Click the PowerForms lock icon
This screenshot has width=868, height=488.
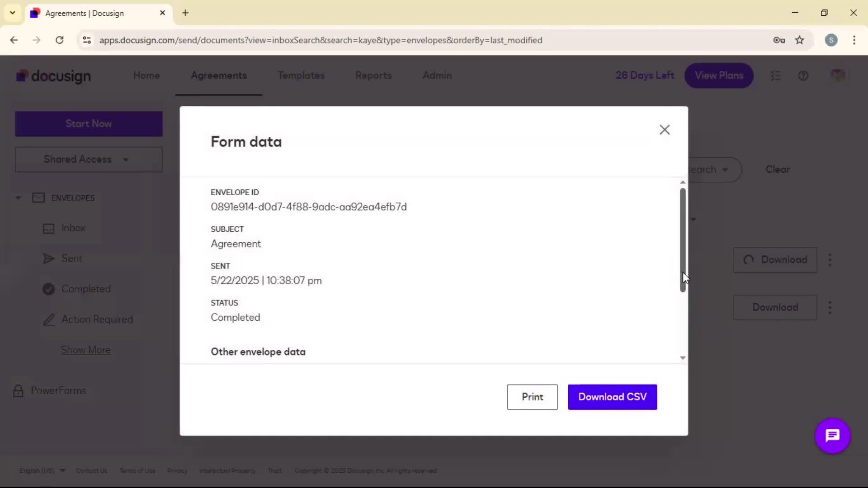(18, 391)
